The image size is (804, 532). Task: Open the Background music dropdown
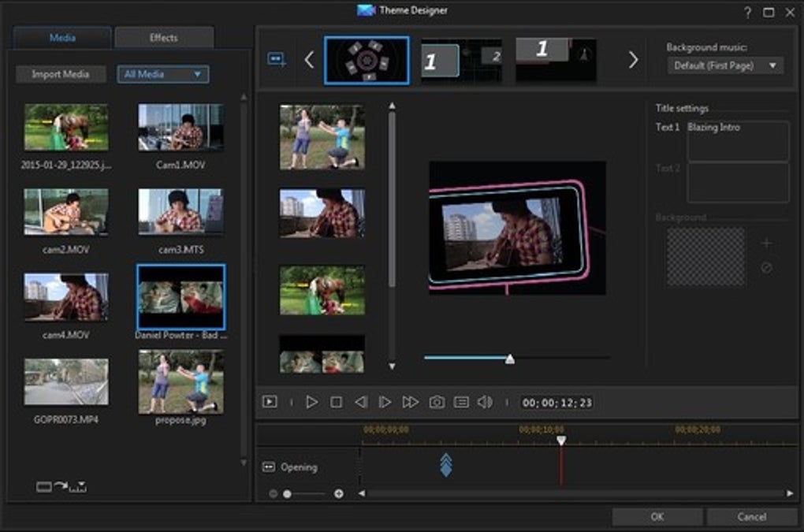725,65
